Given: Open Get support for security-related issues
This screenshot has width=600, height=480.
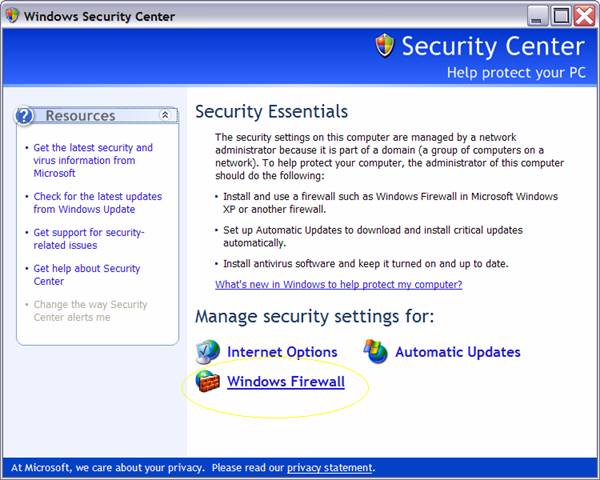Looking at the screenshot, I should [x=88, y=239].
